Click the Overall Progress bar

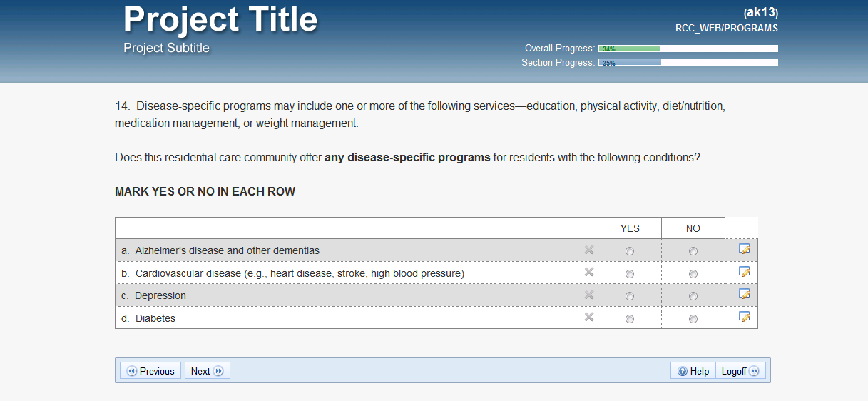point(688,49)
